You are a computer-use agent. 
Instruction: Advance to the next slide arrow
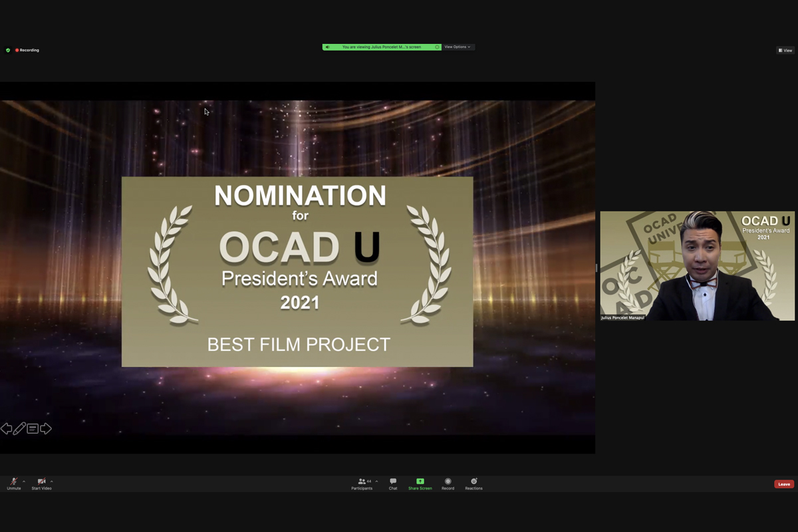point(46,429)
